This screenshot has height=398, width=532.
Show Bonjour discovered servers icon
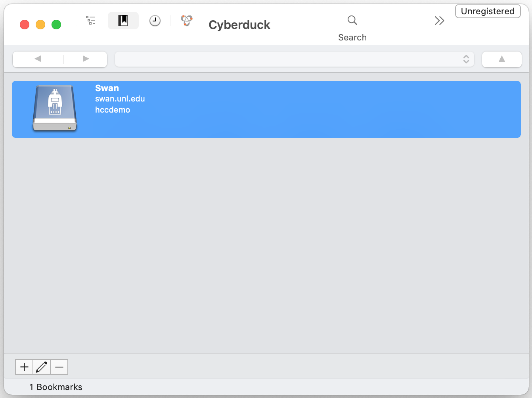(x=187, y=20)
